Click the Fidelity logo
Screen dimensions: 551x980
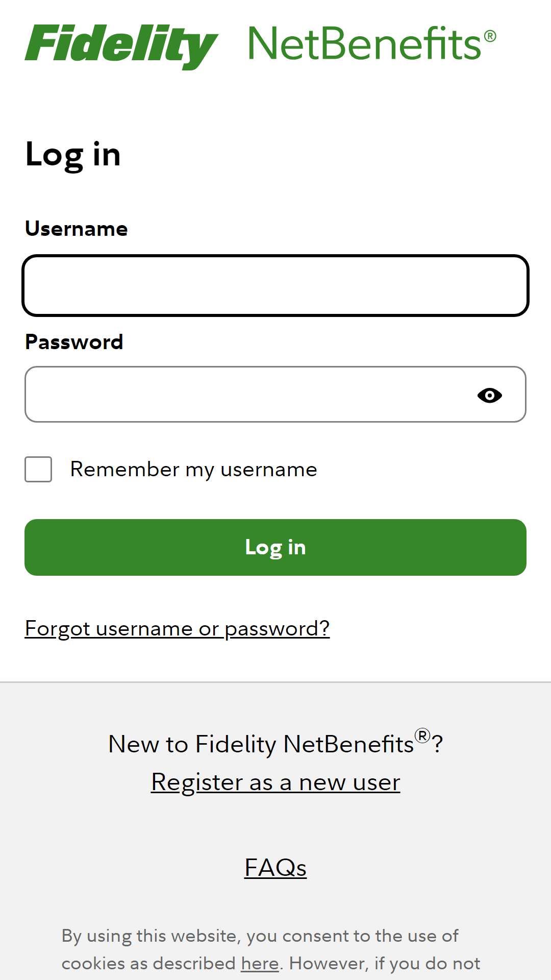tap(121, 46)
